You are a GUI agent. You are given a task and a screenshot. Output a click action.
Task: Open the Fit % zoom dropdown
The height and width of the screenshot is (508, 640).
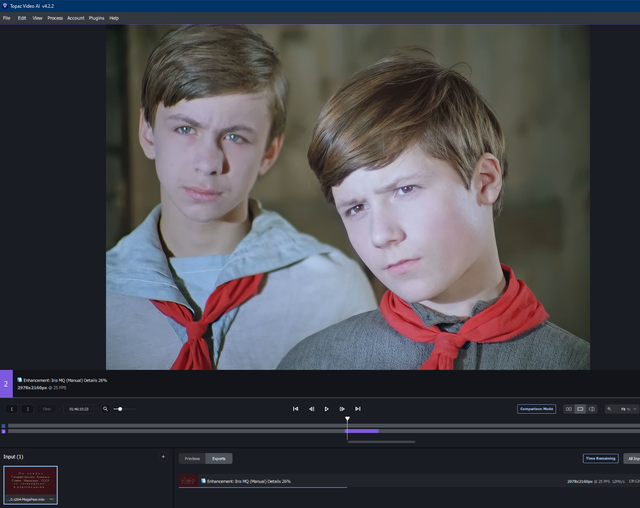point(628,409)
